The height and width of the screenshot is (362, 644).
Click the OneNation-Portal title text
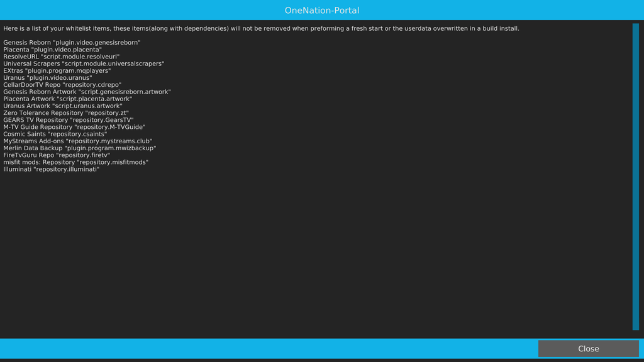(x=322, y=10)
